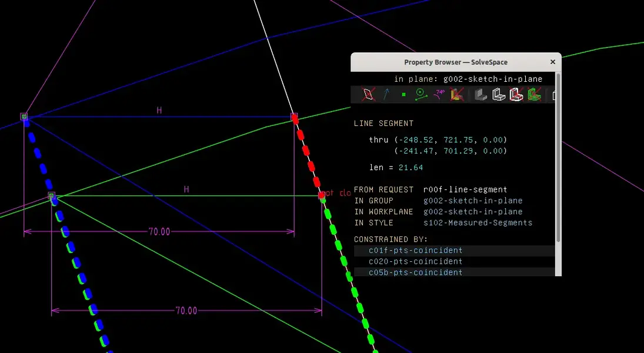Select red point at right end of blue line
Viewport: 644px width, 353px height.
294,116
